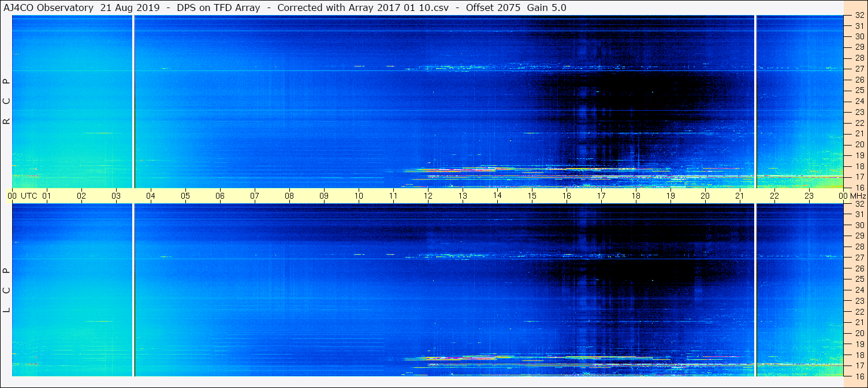Select the 16 hour tick on time axis
Viewport: 868px width, 388px height.
[567, 196]
